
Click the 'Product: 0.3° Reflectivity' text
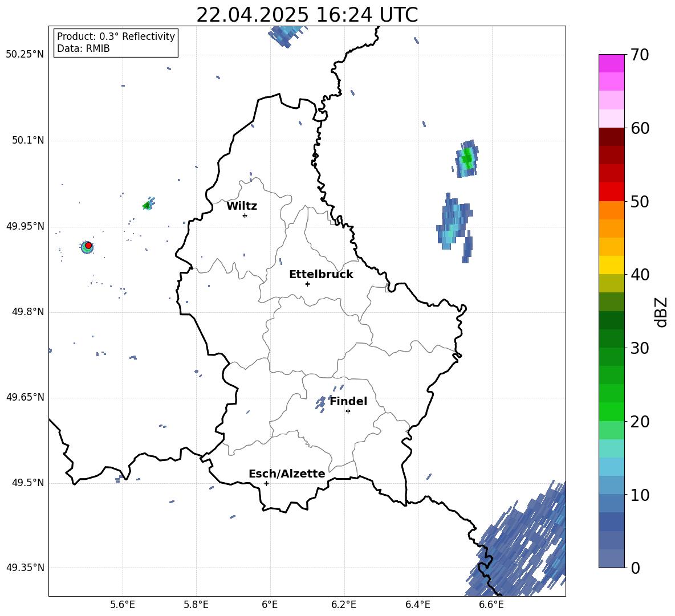(116, 36)
